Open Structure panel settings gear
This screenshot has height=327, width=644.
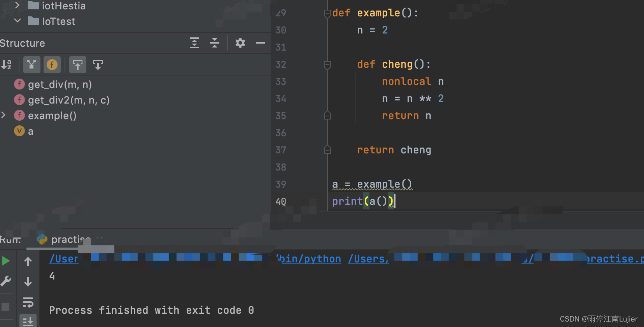240,43
